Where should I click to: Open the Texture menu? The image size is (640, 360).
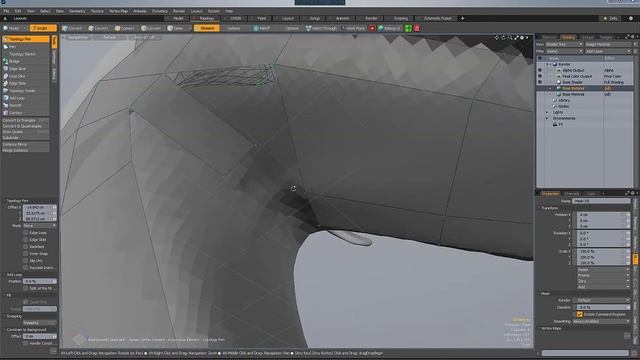click(97, 11)
